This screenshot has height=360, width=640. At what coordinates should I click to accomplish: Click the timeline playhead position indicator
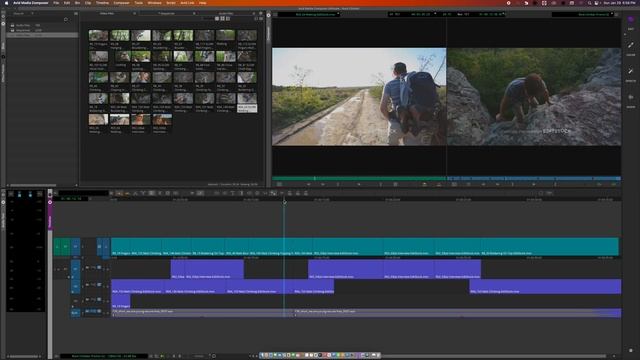tap(284, 202)
